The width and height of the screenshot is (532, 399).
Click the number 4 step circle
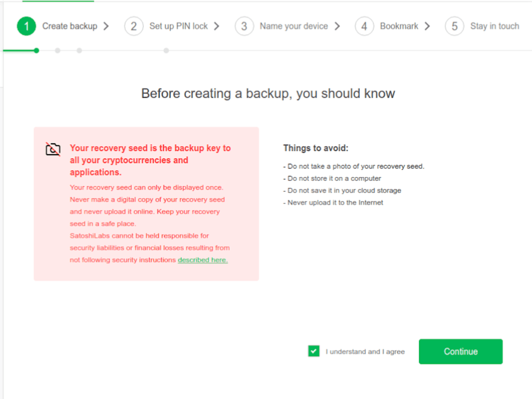pyautogui.click(x=364, y=26)
